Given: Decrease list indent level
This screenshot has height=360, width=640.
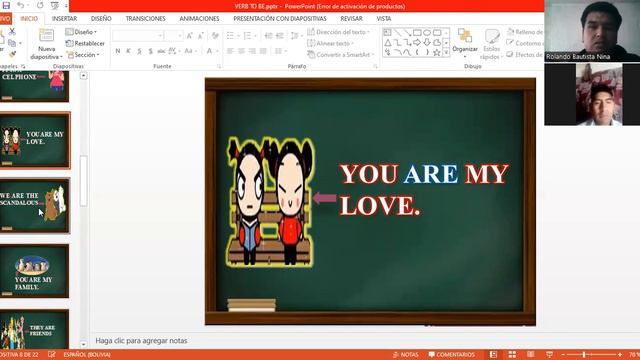Looking at the screenshot, I should (x=268, y=36).
